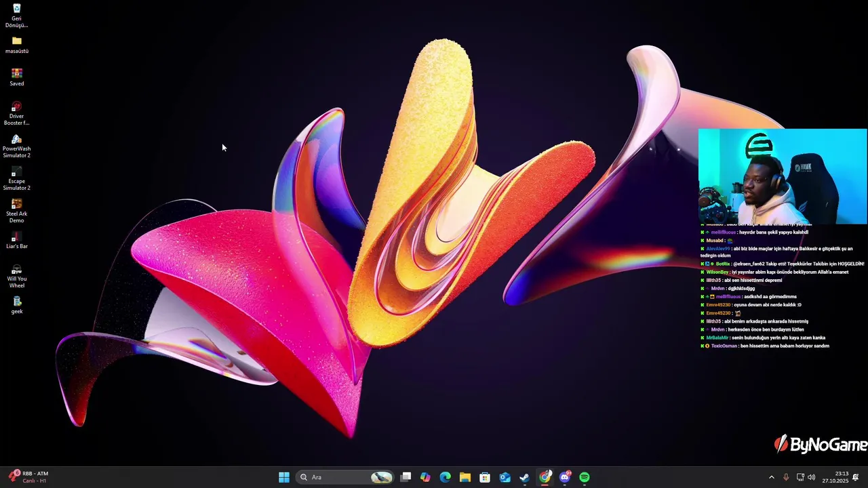Open network settings from system tray

(x=800, y=477)
